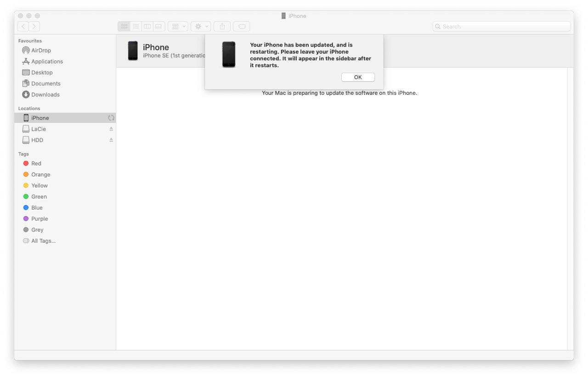Open All Tags… in sidebar

pyautogui.click(x=65, y=241)
